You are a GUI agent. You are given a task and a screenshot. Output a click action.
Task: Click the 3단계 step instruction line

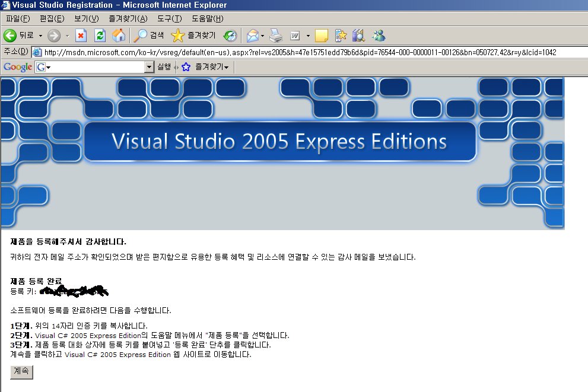[x=140, y=345]
